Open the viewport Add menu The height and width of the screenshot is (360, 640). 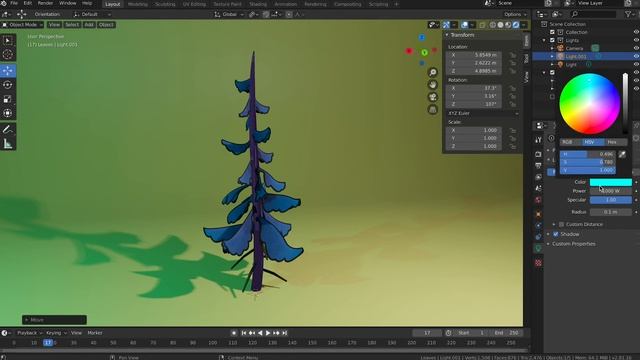click(x=89, y=25)
